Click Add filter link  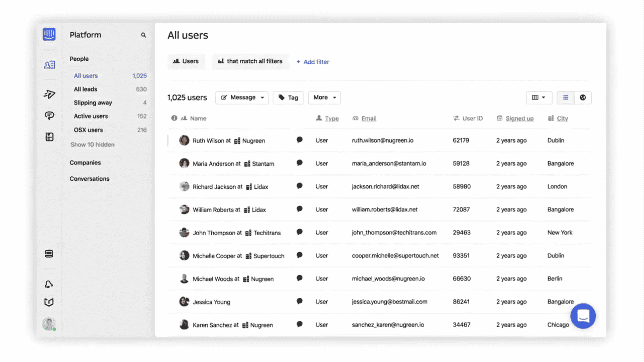click(313, 62)
